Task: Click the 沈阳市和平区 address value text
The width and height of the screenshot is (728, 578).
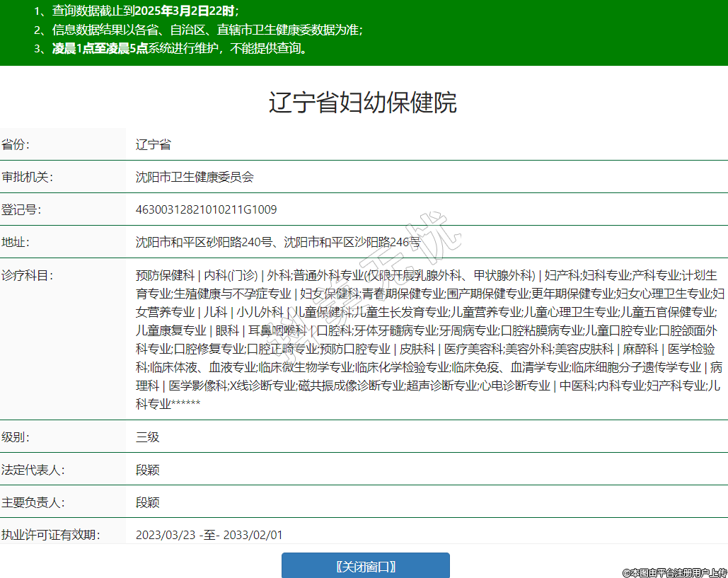Action: (277, 242)
